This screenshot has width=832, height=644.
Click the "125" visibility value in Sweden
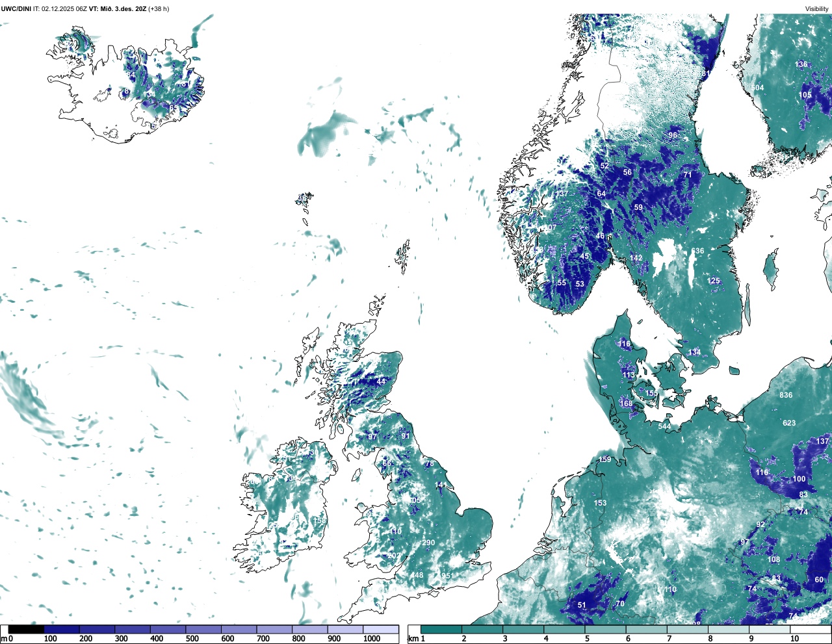pyautogui.click(x=714, y=281)
